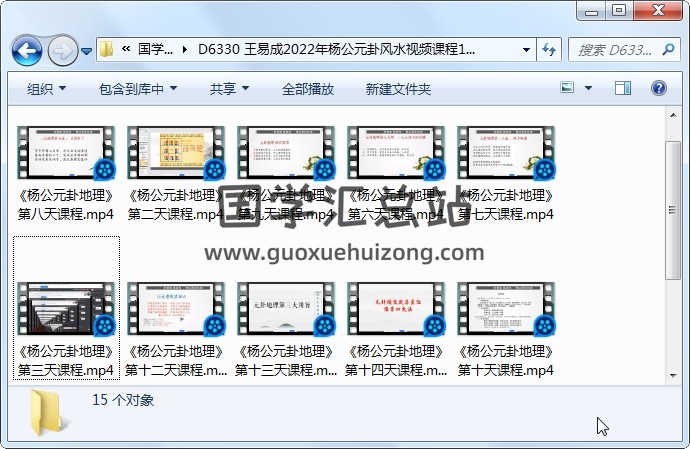Select the 第八天课程.mp4 video thumbnail
Viewport: 690px width, 449px height.
click(x=65, y=155)
